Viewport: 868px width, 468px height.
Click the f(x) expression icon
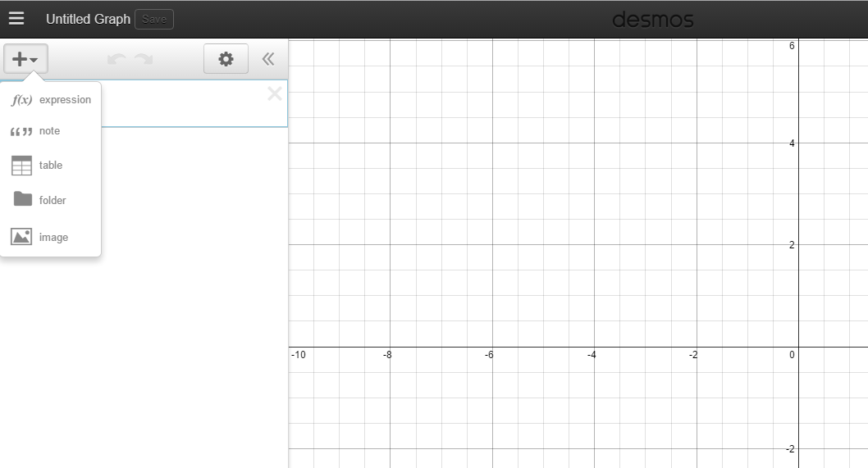[21, 99]
